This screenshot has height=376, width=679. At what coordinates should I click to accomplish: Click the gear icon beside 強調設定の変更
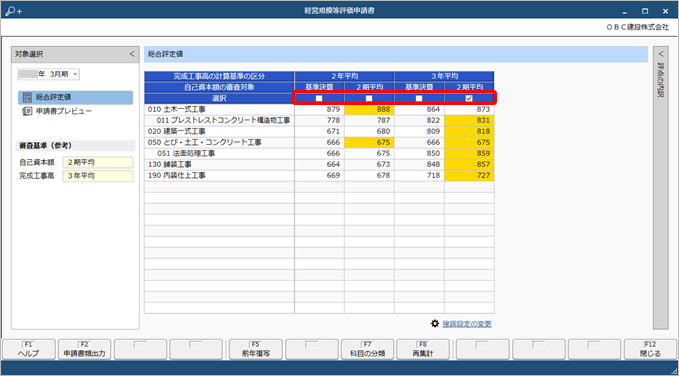[x=435, y=324]
